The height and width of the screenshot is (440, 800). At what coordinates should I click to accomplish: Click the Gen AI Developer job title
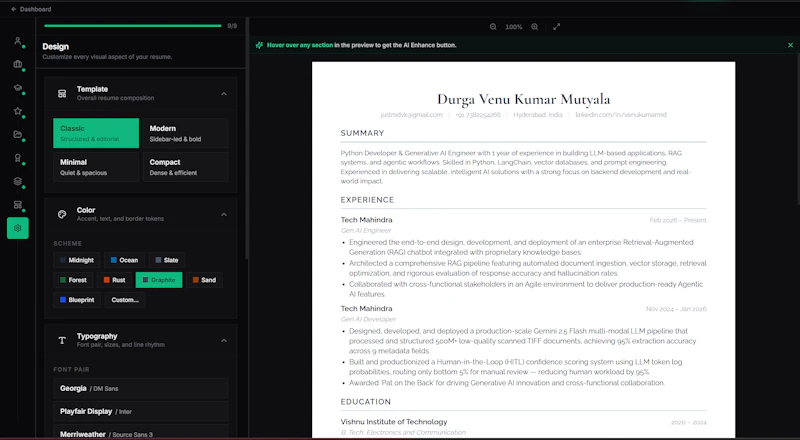point(368,319)
